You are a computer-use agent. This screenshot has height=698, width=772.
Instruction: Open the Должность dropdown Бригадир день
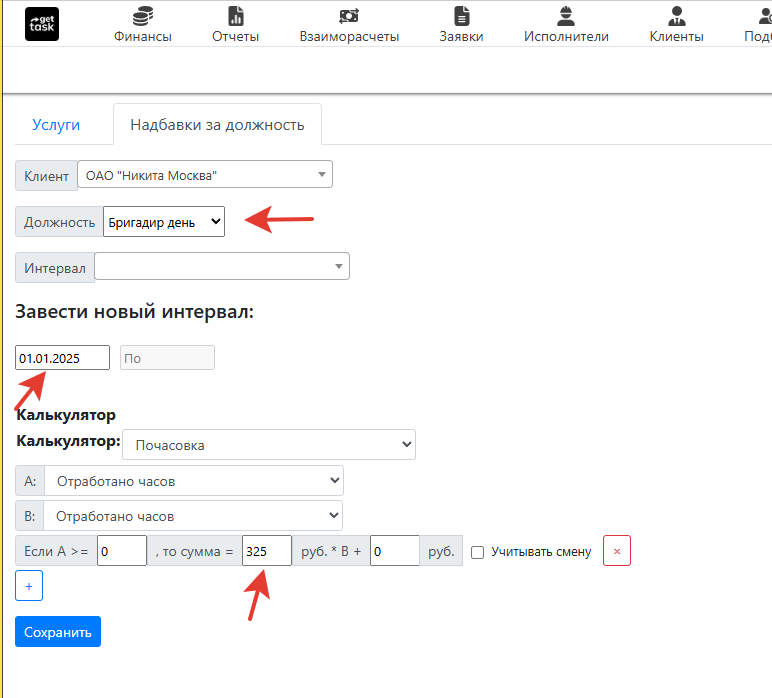click(x=164, y=221)
